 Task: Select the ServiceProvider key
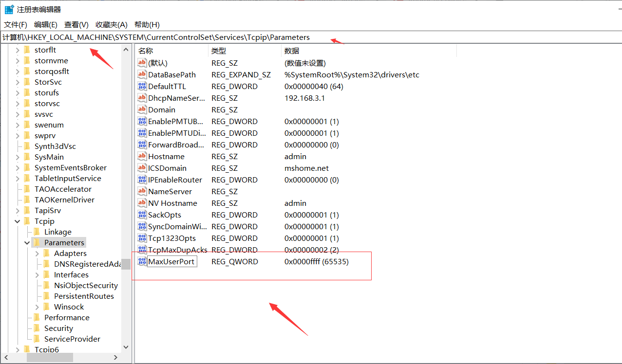point(72,339)
